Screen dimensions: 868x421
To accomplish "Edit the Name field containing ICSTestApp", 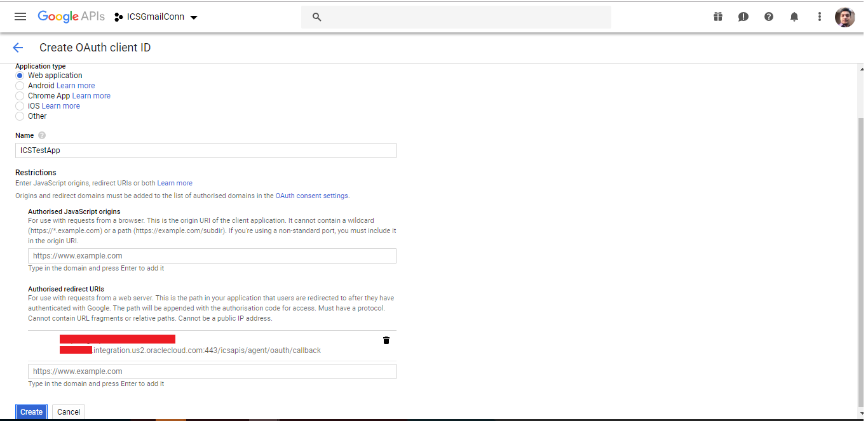I will (x=206, y=150).
